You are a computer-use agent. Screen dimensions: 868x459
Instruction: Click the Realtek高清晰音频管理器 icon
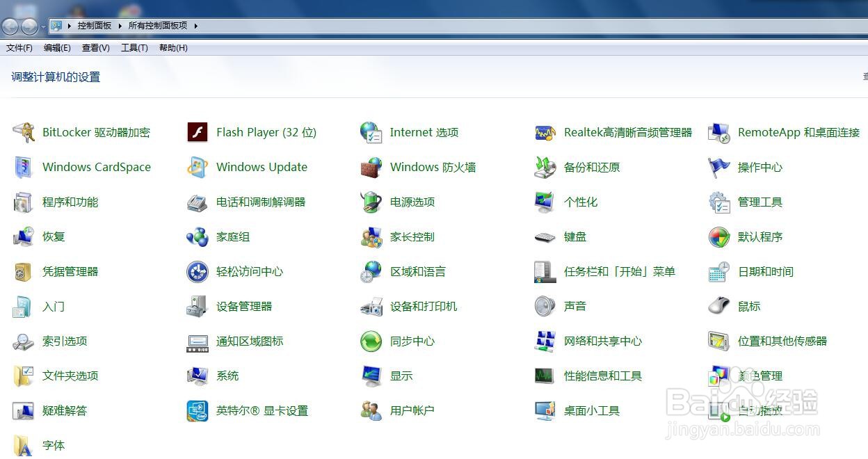tap(545, 132)
